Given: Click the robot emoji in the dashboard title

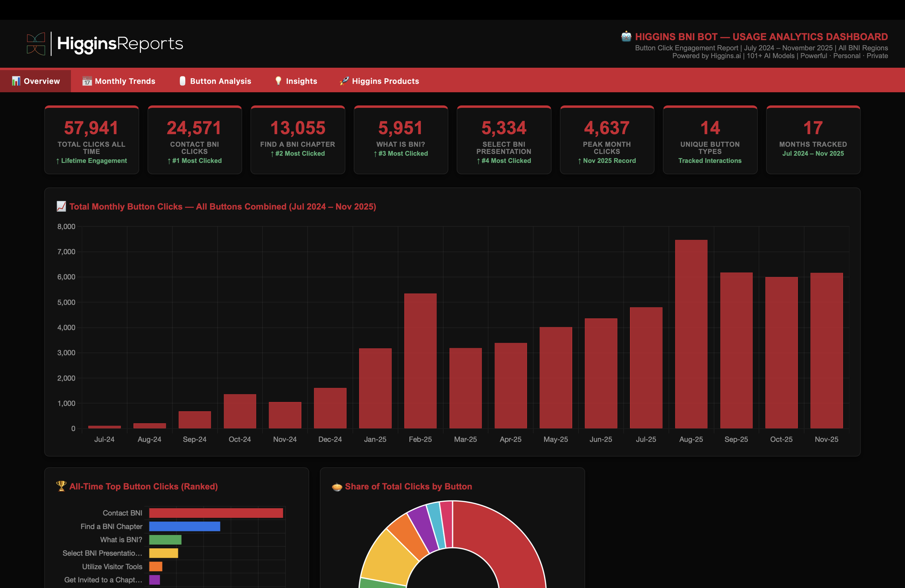Looking at the screenshot, I should click(x=626, y=37).
